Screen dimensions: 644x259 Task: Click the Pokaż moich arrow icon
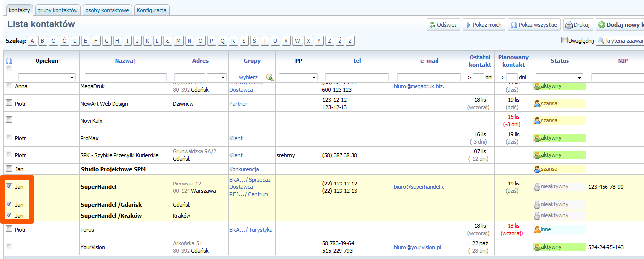pyautogui.click(x=468, y=25)
